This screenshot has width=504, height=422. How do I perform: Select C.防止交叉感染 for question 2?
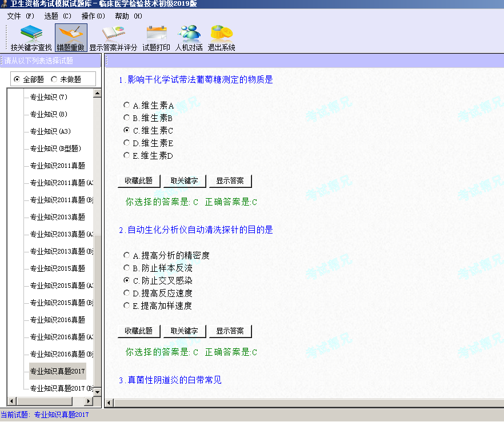click(x=127, y=280)
